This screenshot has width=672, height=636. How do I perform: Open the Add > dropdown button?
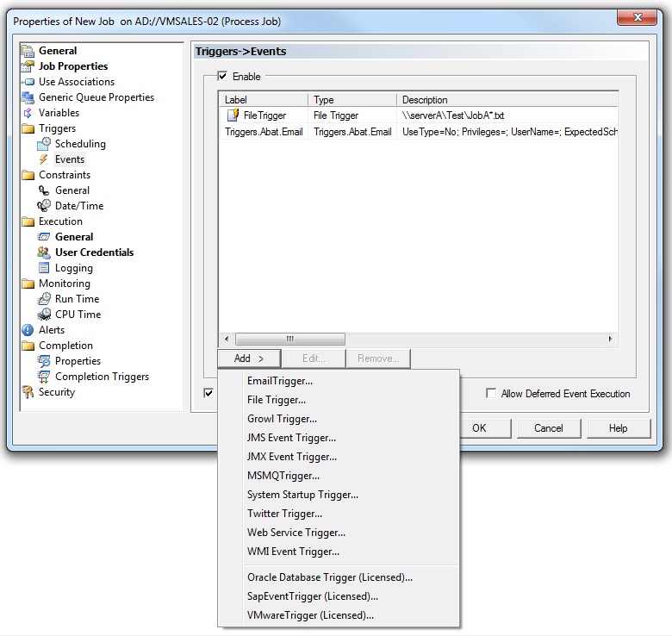249,359
